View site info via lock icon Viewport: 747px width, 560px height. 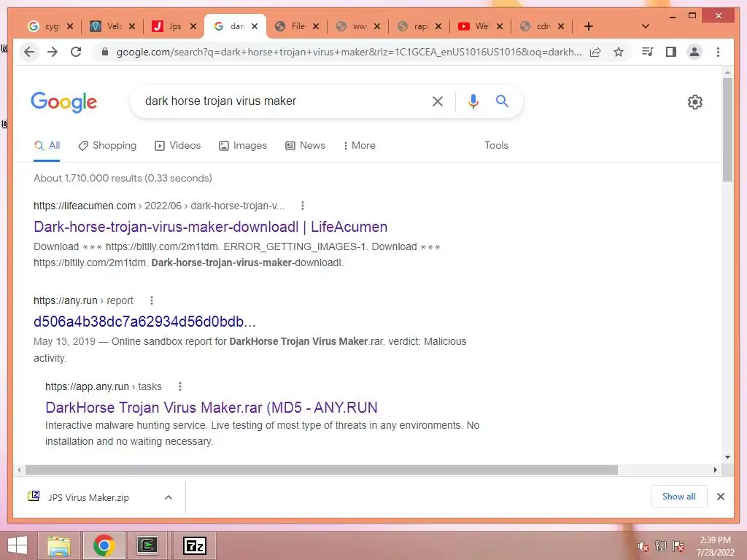point(105,52)
